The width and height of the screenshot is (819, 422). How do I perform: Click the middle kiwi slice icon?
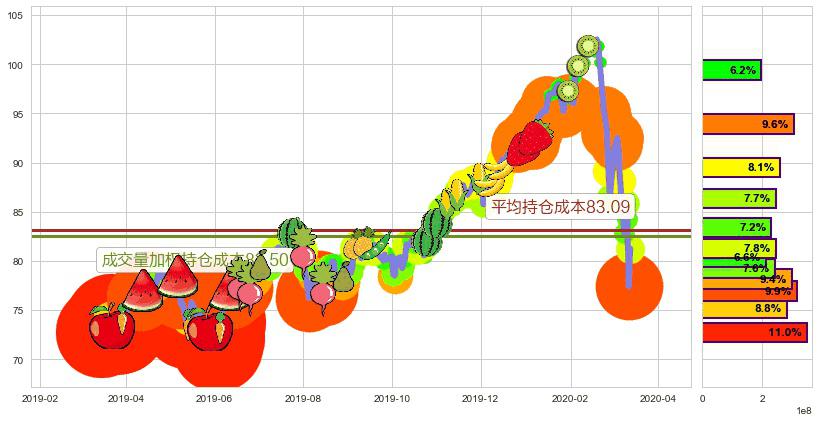(578, 66)
